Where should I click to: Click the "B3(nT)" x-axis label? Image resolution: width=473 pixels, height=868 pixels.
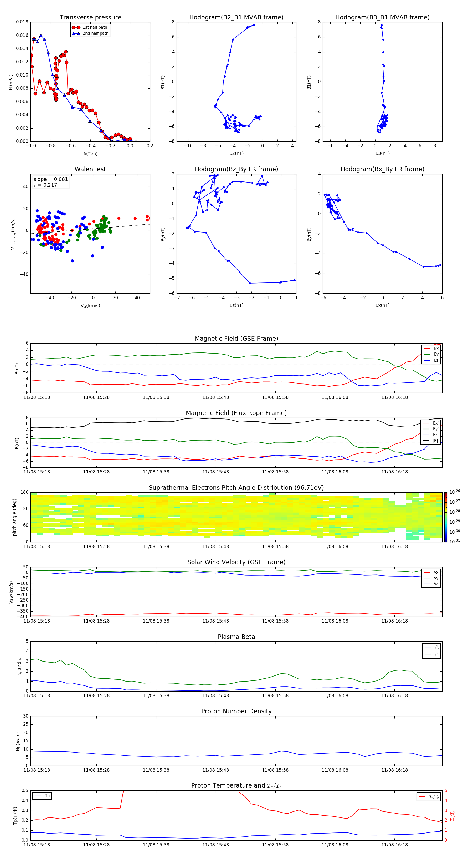click(x=382, y=153)
